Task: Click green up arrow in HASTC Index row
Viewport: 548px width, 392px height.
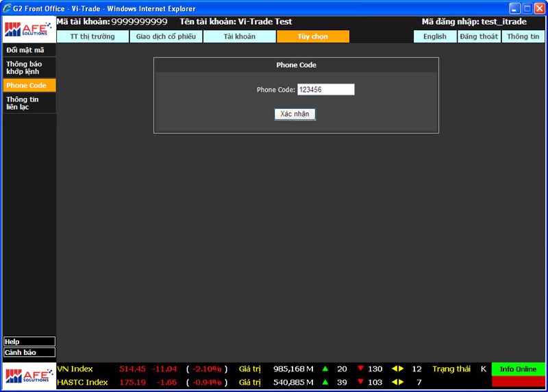Action: click(325, 382)
